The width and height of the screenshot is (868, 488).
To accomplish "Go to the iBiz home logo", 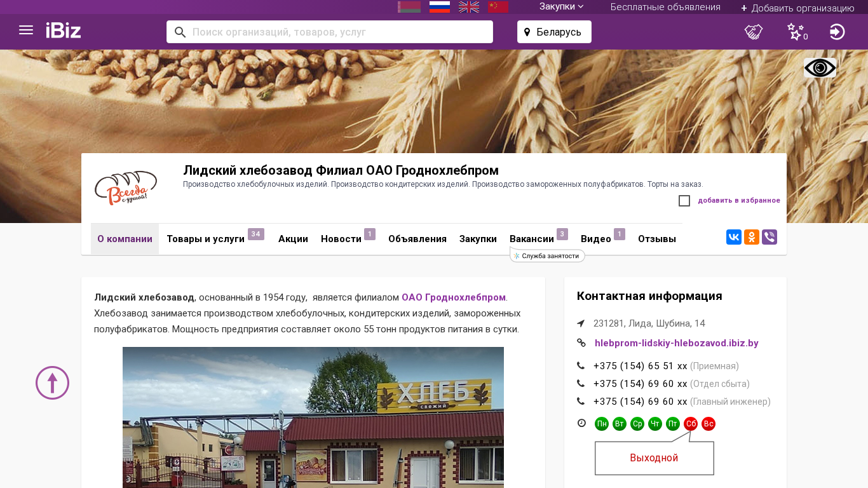I will [64, 30].
